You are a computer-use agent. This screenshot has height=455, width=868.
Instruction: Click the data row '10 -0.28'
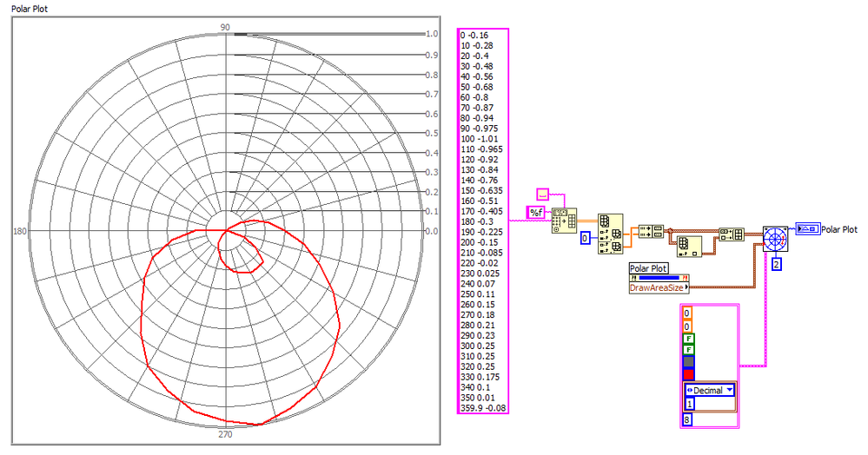477,45
